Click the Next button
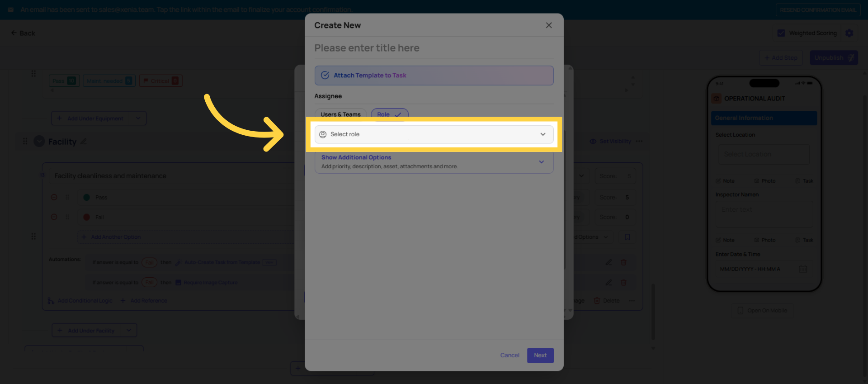 point(540,355)
